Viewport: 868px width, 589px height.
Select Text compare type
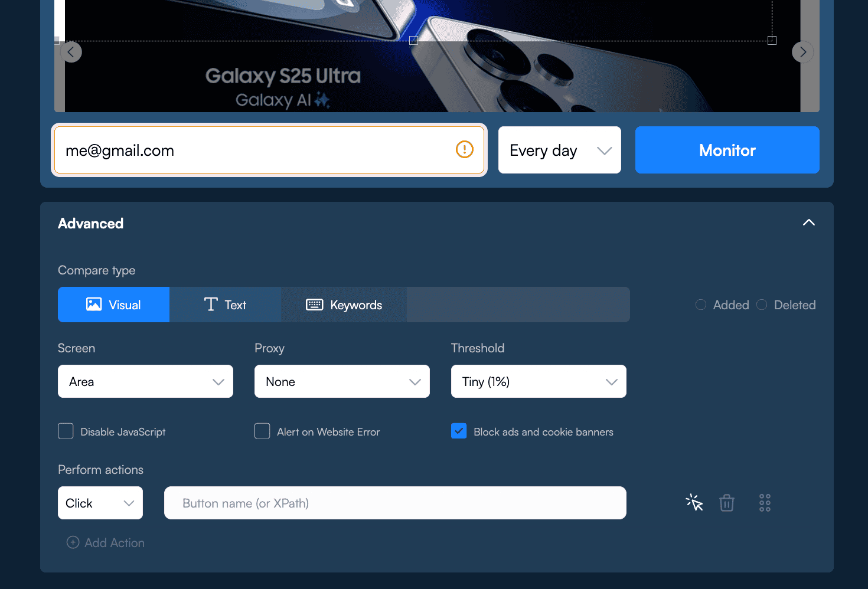(x=225, y=305)
